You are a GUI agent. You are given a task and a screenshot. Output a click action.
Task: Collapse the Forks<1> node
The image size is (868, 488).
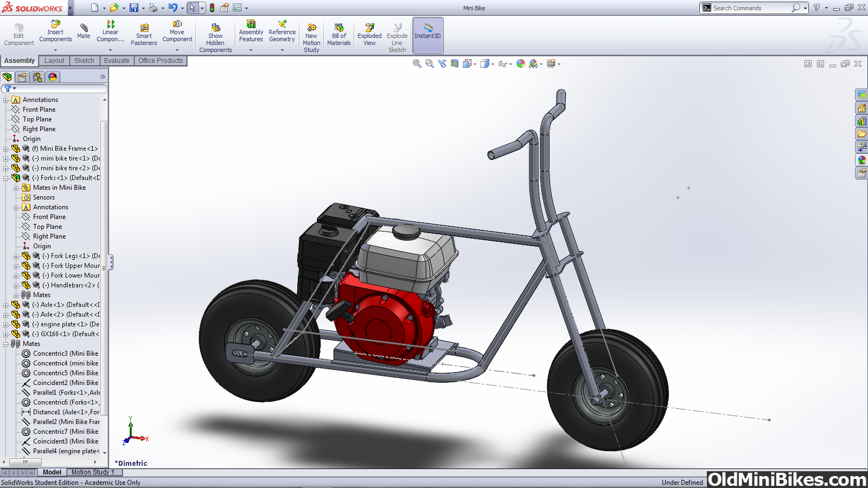[6, 178]
